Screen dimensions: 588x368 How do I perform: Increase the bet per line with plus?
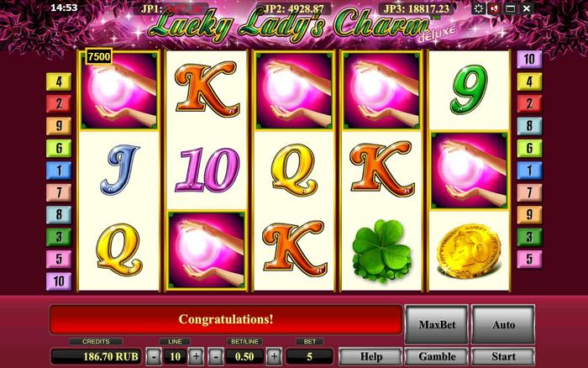pos(274,356)
